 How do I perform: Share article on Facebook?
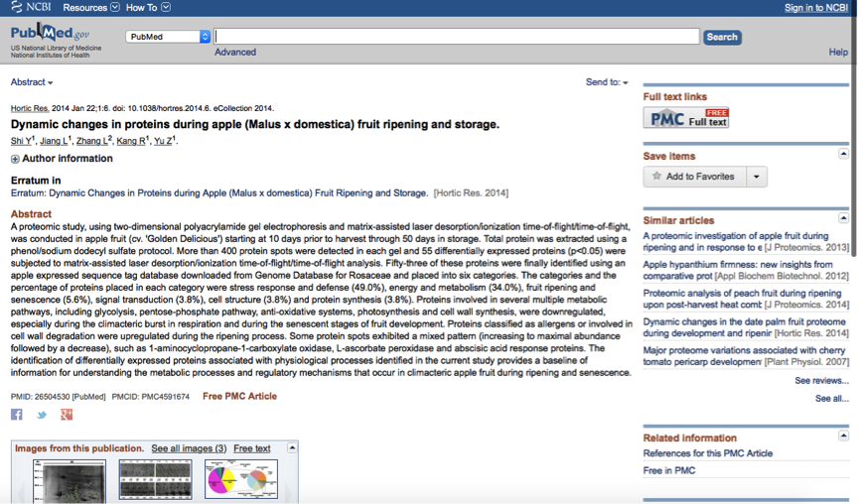[x=17, y=415]
